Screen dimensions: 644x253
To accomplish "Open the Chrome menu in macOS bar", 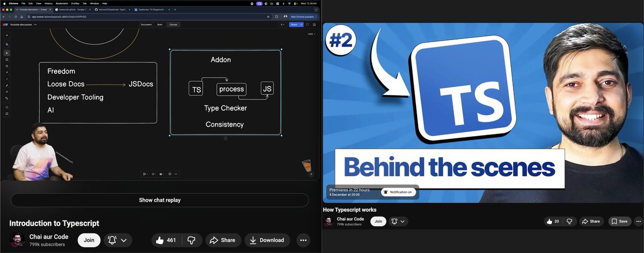I will click(x=13, y=3).
